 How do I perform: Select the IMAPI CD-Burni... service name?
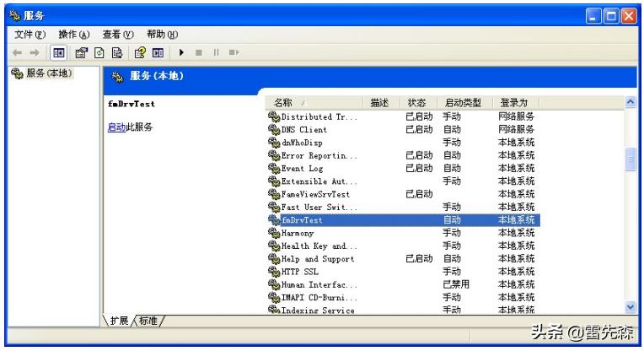(319, 298)
